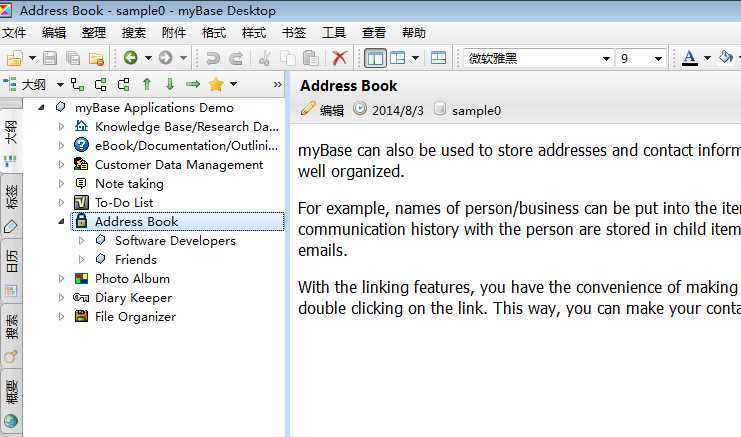Image resolution: width=741 pixels, height=437 pixels.
Task: Click the Open database folder icon
Action: coord(15,58)
